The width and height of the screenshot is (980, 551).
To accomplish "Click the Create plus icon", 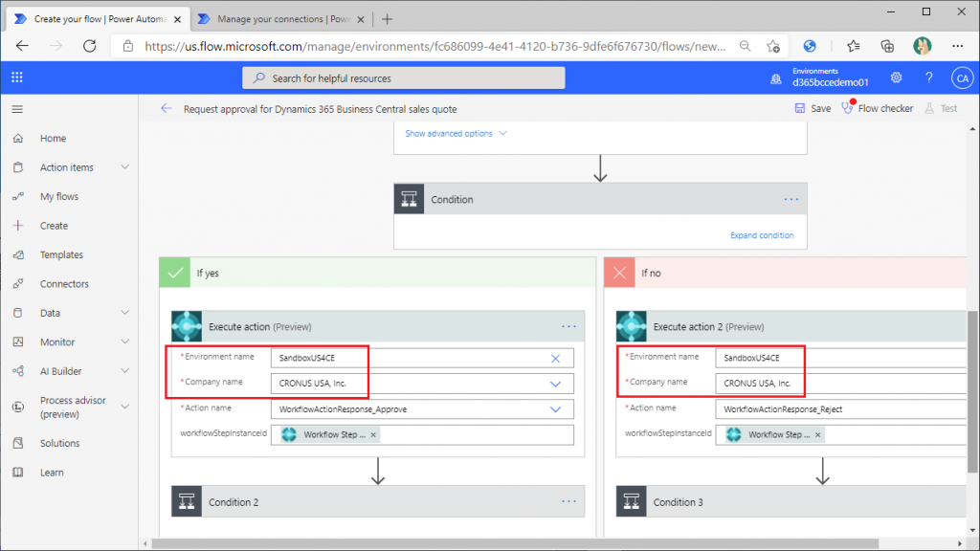I will 18,226.
